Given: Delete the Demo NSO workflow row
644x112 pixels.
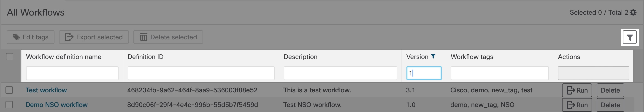Looking at the screenshot, I should click(x=610, y=105).
